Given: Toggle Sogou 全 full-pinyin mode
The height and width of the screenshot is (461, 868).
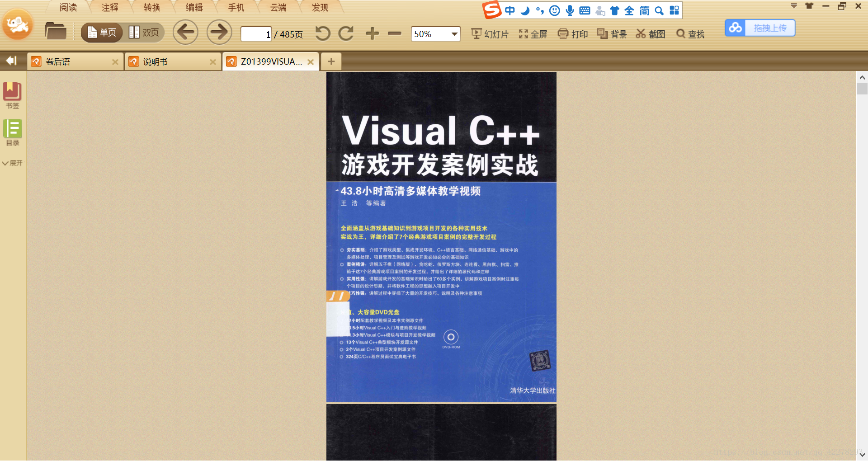Looking at the screenshot, I should coord(629,10).
